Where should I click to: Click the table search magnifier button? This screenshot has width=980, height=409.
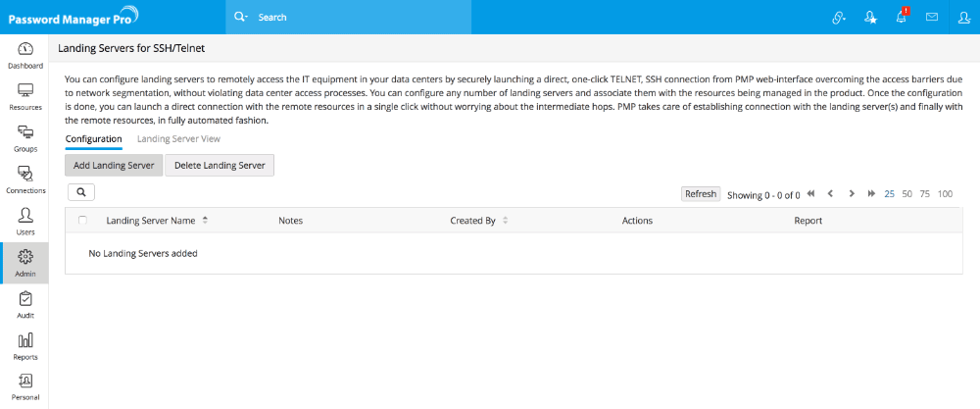point(81,192)
